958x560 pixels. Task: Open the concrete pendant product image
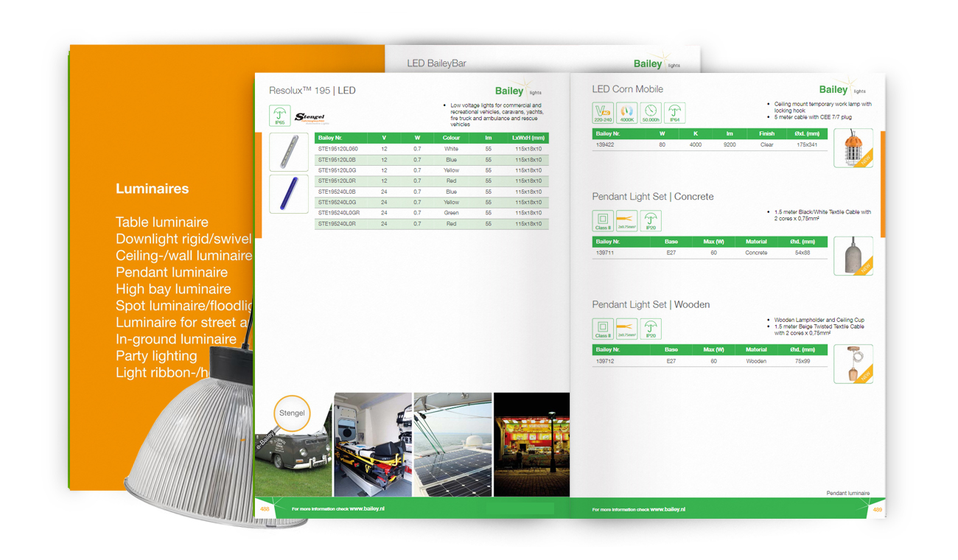click(x=853, y=256)
